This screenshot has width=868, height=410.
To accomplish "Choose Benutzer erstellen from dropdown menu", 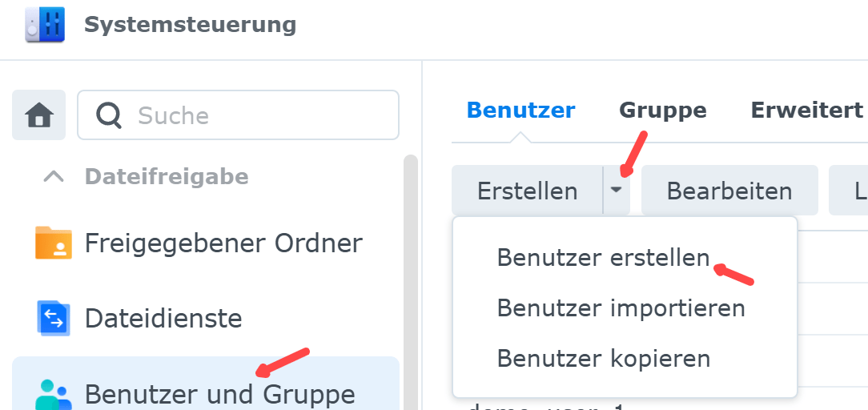I will click(603, 258).
